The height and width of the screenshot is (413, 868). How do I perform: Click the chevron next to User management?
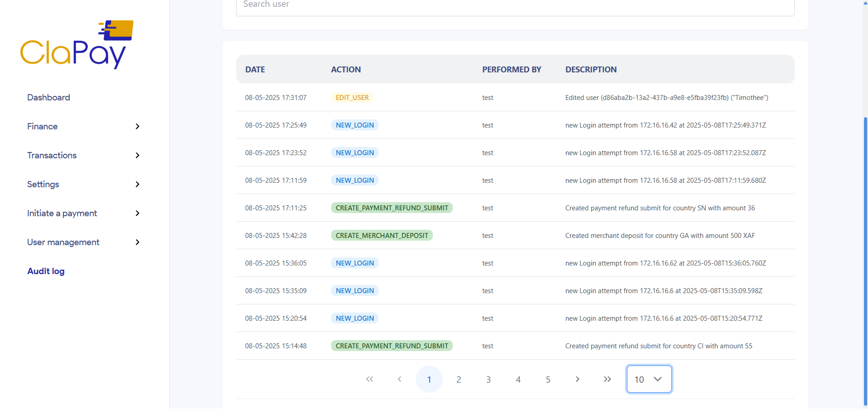(137, 242)
